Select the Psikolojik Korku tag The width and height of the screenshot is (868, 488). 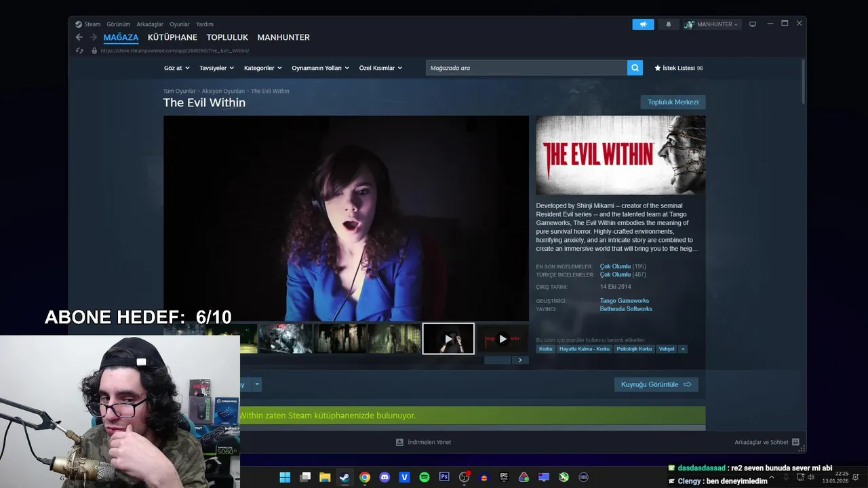pos(634,349)
